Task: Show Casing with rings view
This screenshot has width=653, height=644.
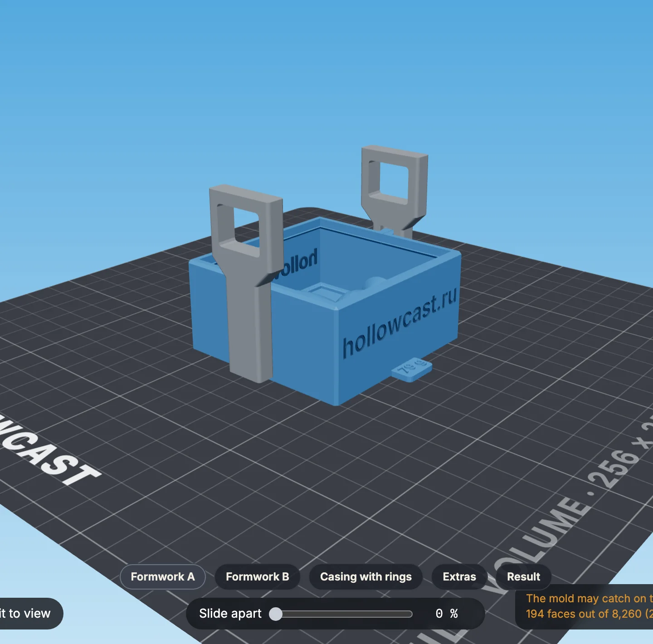Action: click(x=365, y=576)
